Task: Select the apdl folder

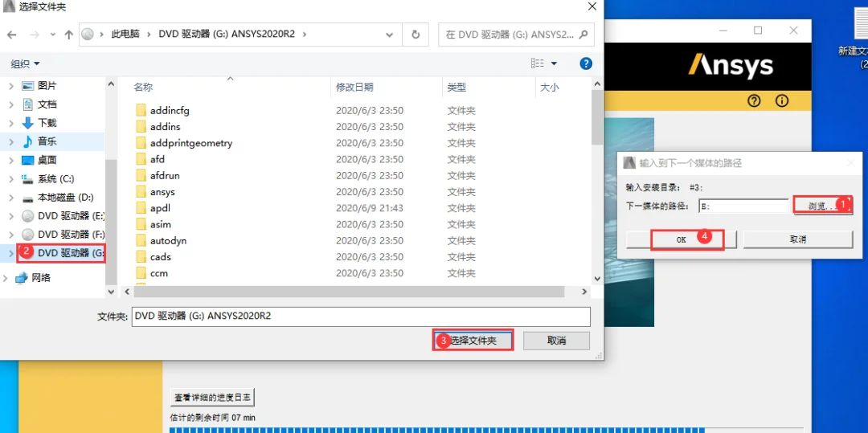Action: (159, 208)
